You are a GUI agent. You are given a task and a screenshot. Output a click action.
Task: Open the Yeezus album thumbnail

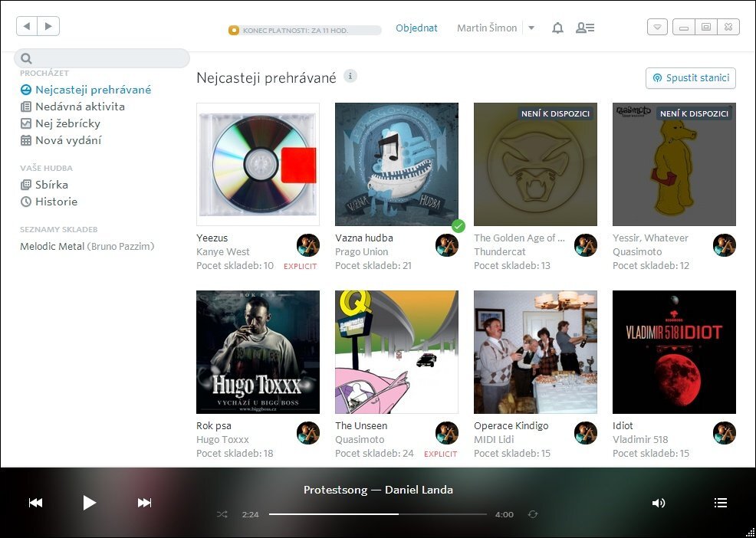258,164
